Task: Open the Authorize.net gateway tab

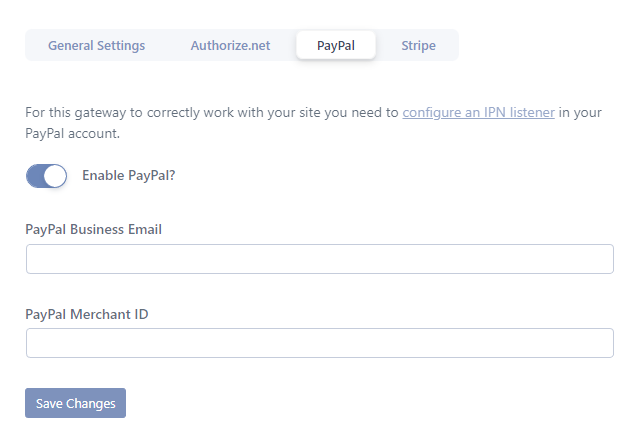Action: pyautogui.click(x=230, y=45)
